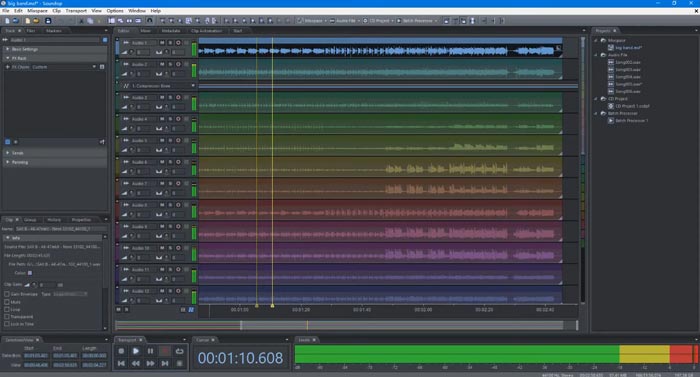This screenshot has width=700, height=377.
Task: Click the Copy toolbar icon
Action: [x=90, y=21]
